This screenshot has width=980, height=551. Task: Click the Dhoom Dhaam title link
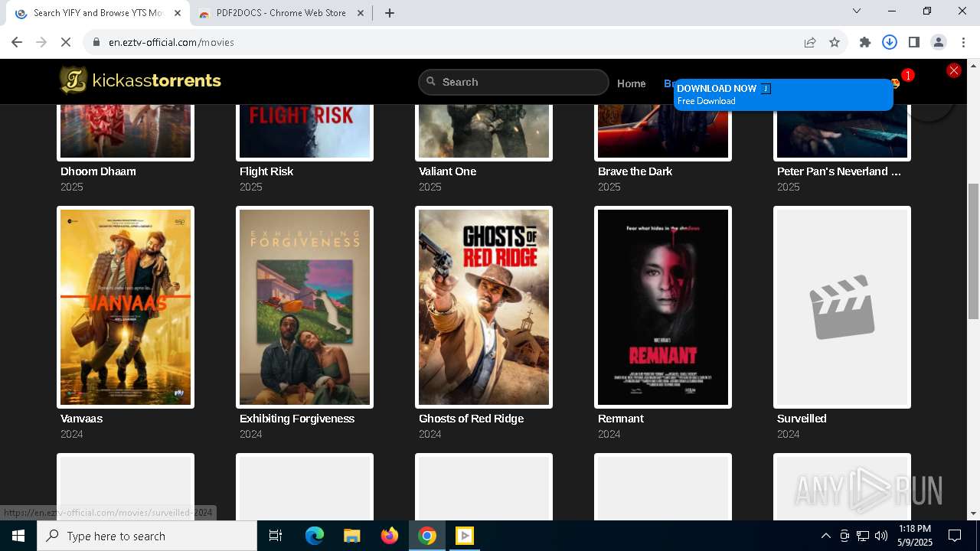(98, 171)
